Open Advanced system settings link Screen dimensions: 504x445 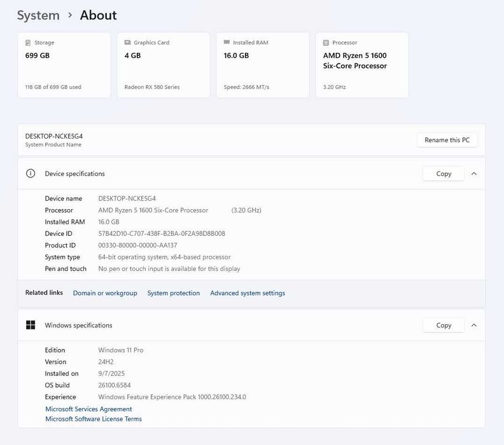[248, 293]
